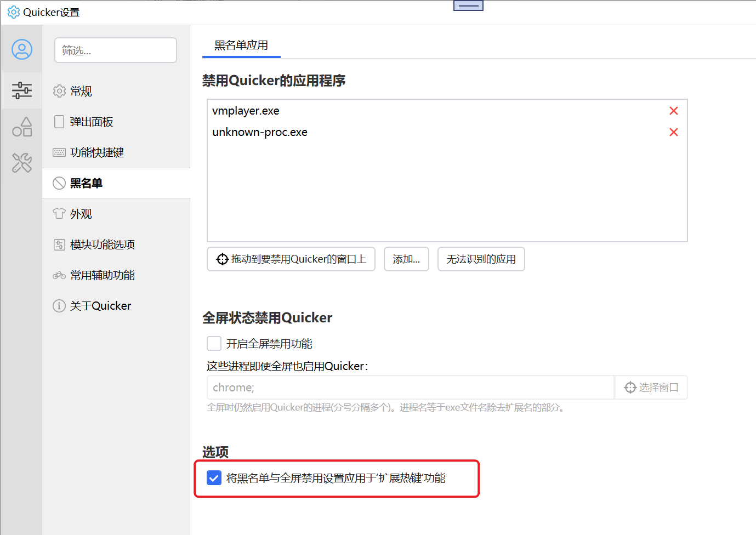Click the handle bar at window top
The width and height of the screenshot is (756, 535).
coord(468,5)
